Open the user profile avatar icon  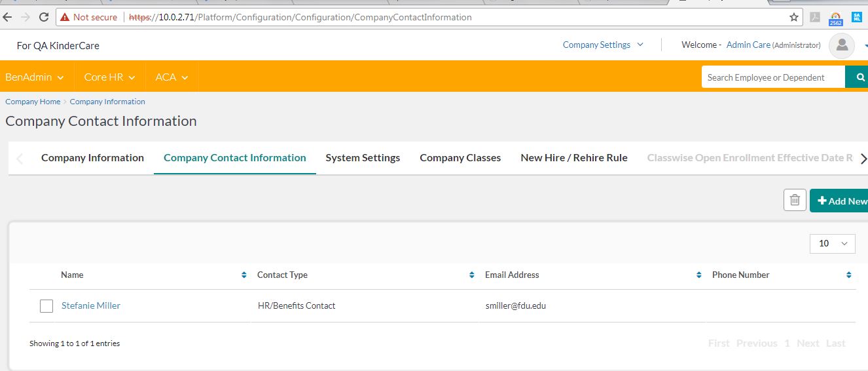click(842, 45)
